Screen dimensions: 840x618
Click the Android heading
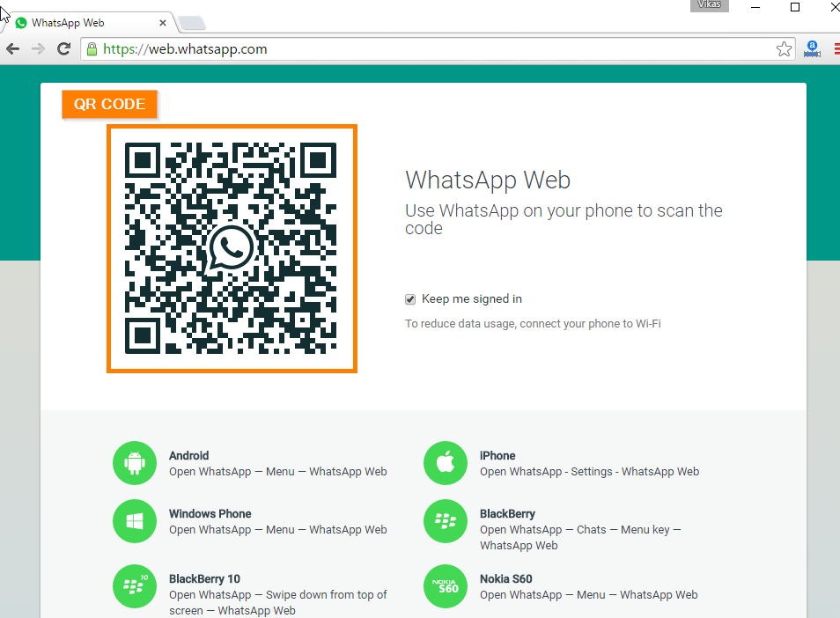[x=189, y=456]
